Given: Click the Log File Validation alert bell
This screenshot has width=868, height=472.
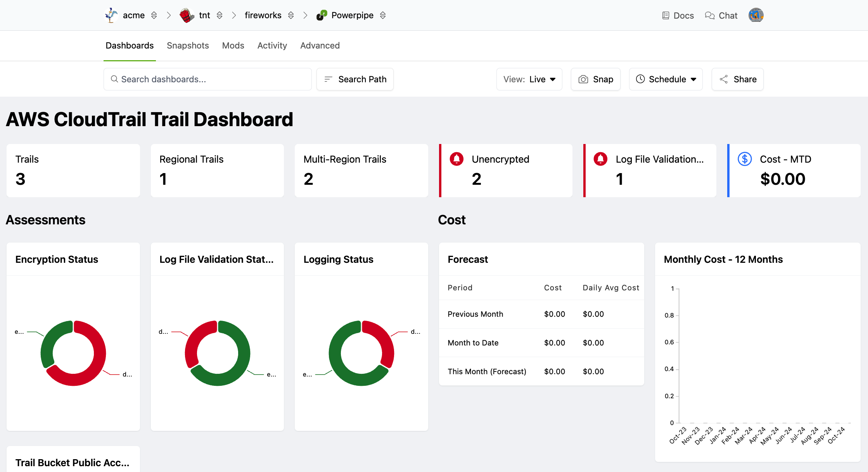Looking at the screenshot, I should point(600,159).
